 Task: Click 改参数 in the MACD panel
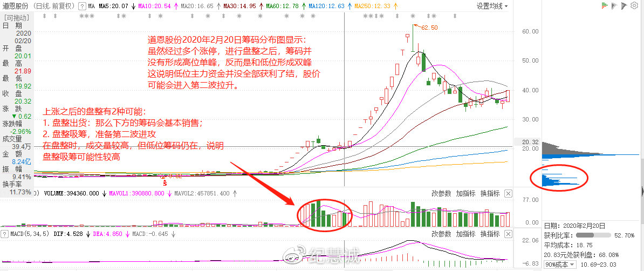pyautogui.click(x=441, y=234)
